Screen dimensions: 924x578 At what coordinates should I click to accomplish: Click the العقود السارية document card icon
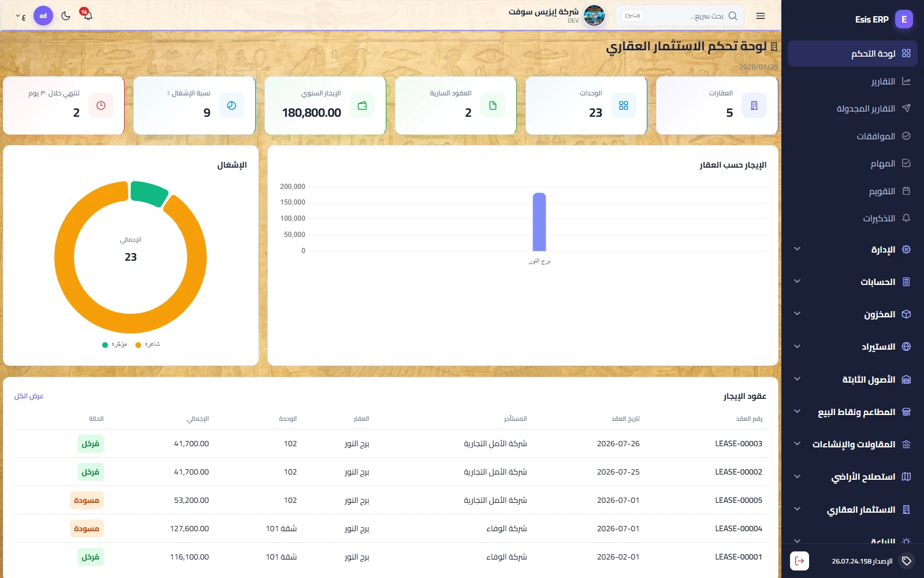pos(493,105)
